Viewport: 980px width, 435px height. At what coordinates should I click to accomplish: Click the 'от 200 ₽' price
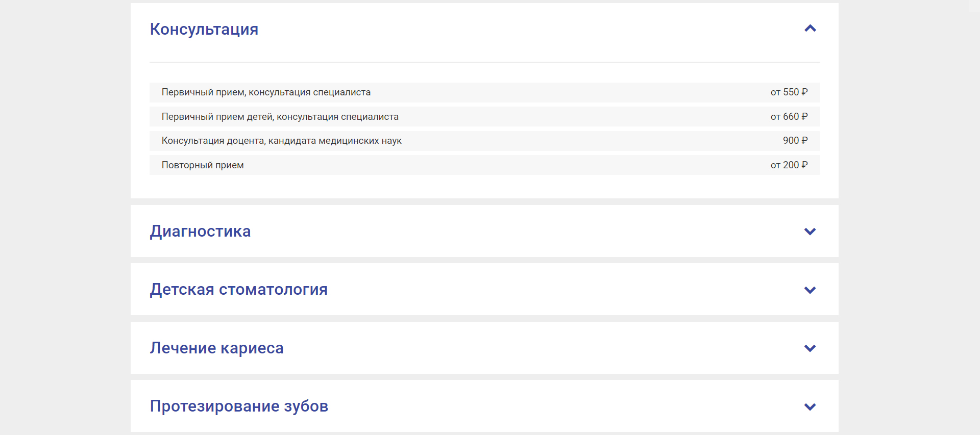click(789, 165)
